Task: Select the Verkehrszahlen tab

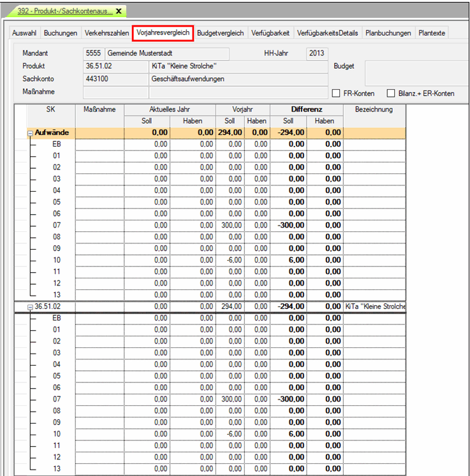Action: [x=106, y=33]
